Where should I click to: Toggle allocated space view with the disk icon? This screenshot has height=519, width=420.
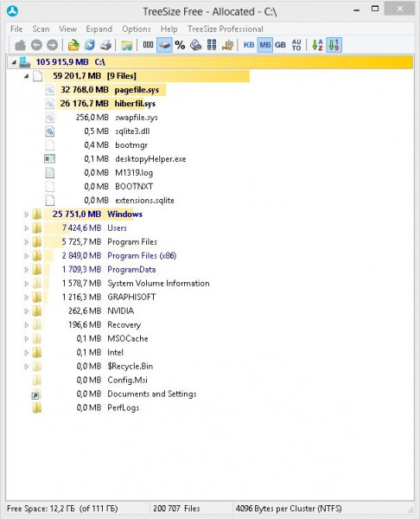pyautogui.click(x=164, y=45)
